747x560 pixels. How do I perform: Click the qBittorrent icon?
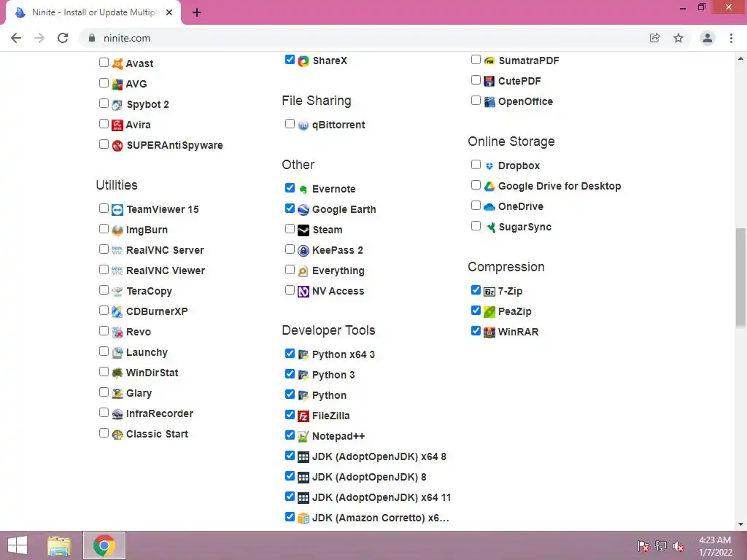click(x=303, y=125)
